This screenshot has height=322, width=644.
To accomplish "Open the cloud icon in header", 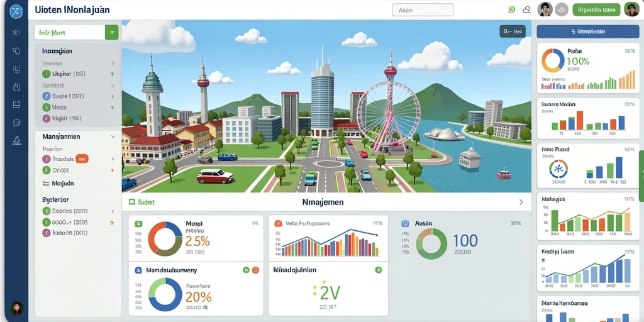I will tap(526, 10).
